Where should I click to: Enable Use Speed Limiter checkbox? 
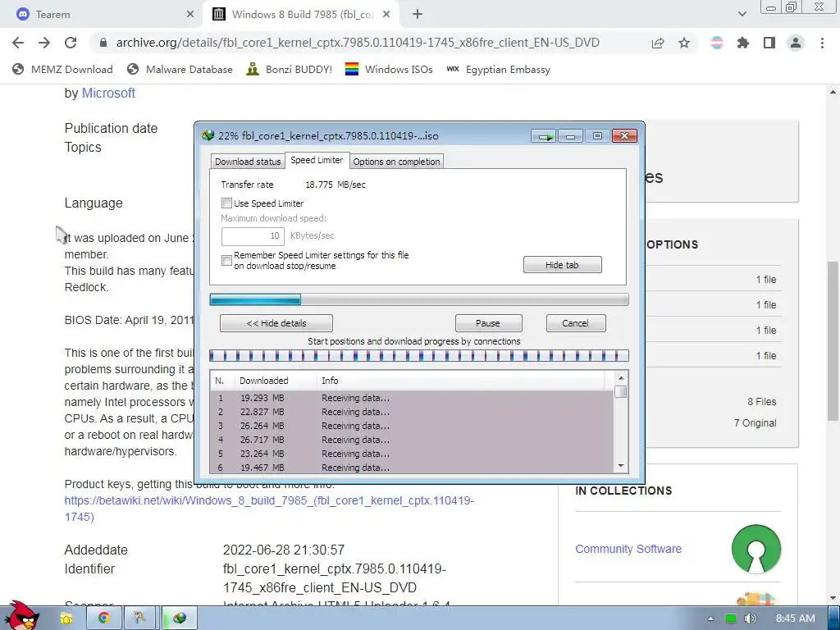[x=226, y=203]
